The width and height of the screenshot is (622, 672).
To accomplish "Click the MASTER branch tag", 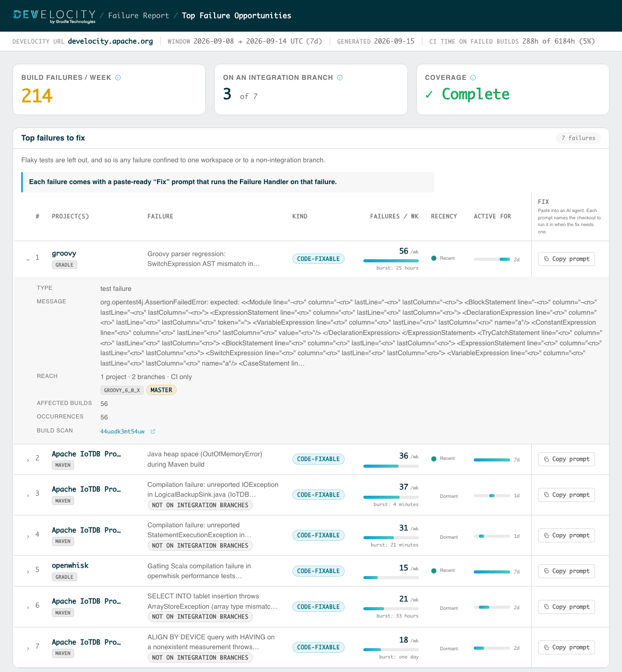I will (161, 390).
